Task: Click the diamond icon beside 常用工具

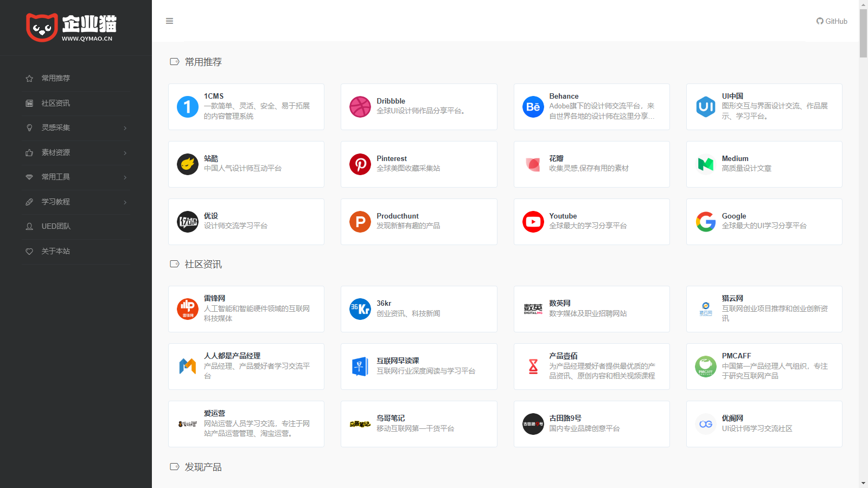Action: point(29,177)
